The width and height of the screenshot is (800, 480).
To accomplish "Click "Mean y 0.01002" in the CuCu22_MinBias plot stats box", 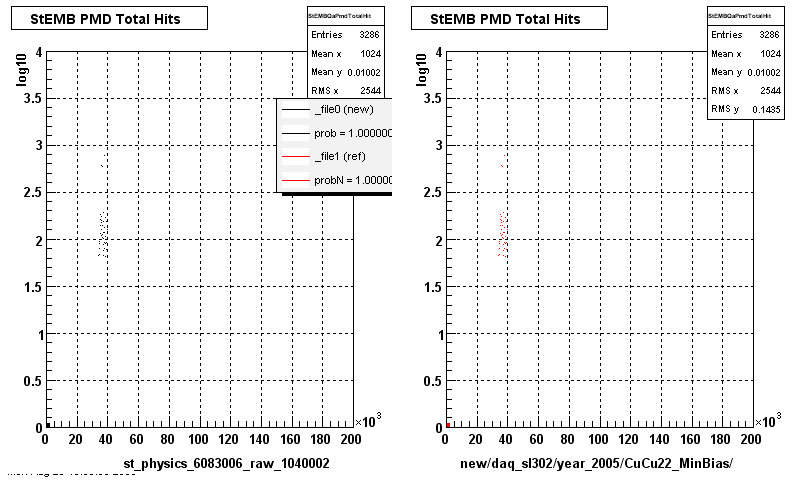I will (x=746, y=72).
